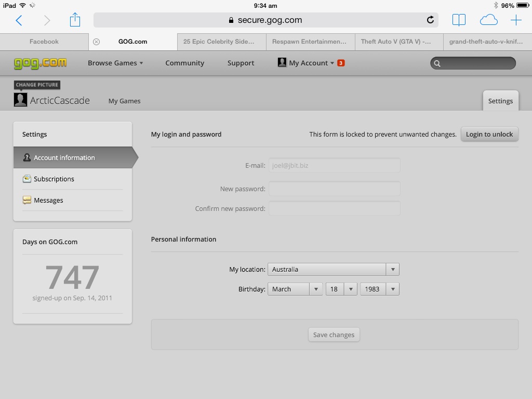Click the signed-up on Sep. 14, 2011 text

click(x=72, y=298)
